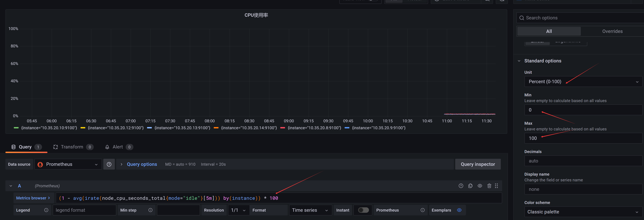Click the Prometheus flame logo icon
This screenshot has height=220, width=644.
click(40, 164)
